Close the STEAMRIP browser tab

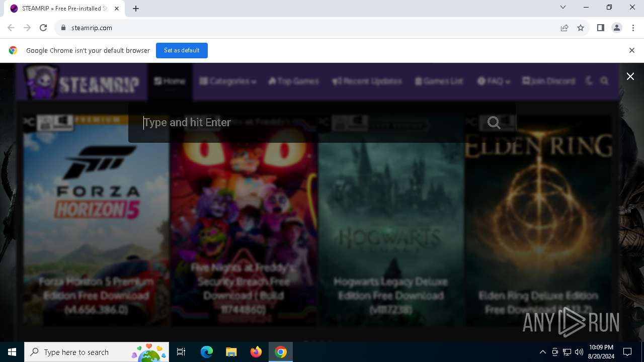(x=116, y=9)
